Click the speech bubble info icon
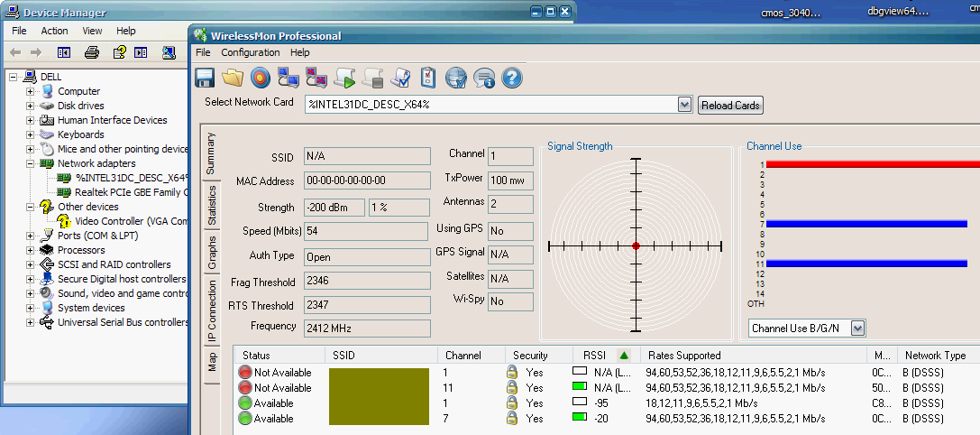 pos(484,78)
